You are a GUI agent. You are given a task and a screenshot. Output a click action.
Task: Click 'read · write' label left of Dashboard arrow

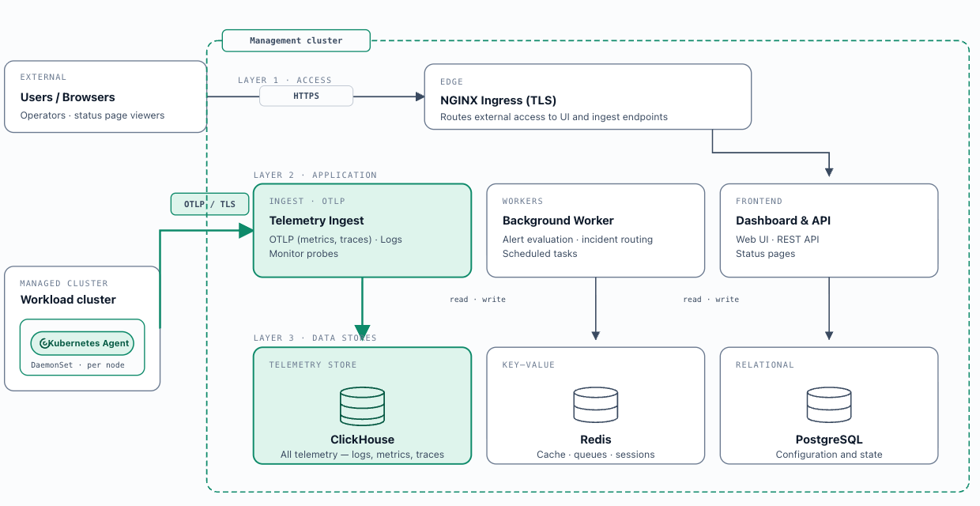pos(711,300)
